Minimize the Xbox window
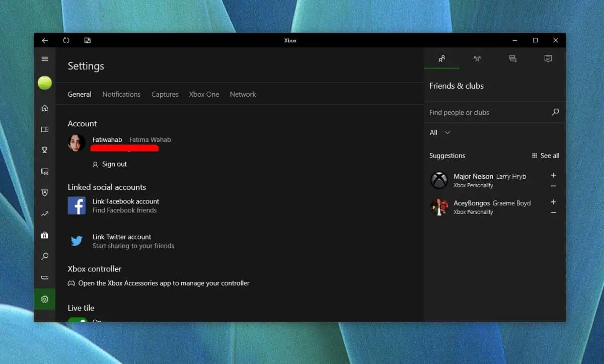Viewport: 604px width, 364px height. pyautogui.click(x=515, y=40)
